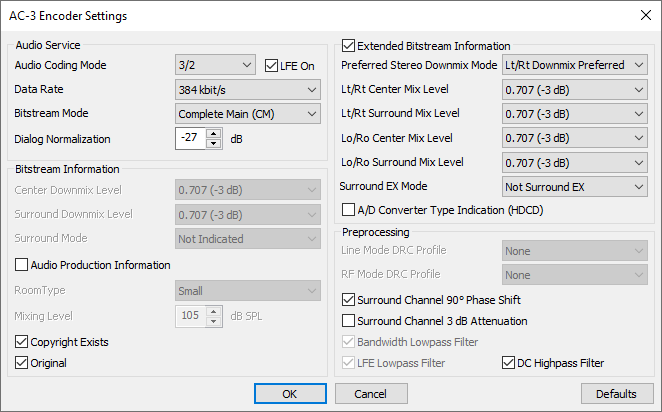The image size is (662, 412).
Task: Open Center Downmix Level dropdown
Action: (248, 190)
